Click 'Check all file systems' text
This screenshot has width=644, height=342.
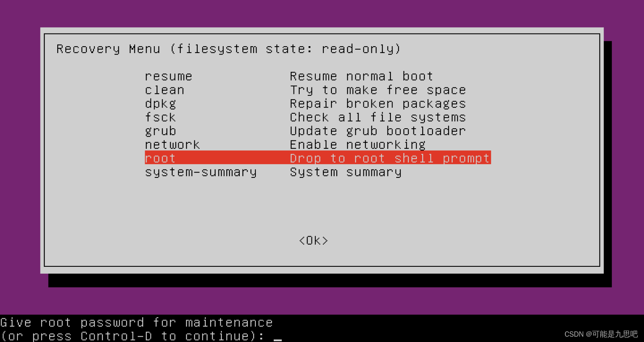(378, 117)
